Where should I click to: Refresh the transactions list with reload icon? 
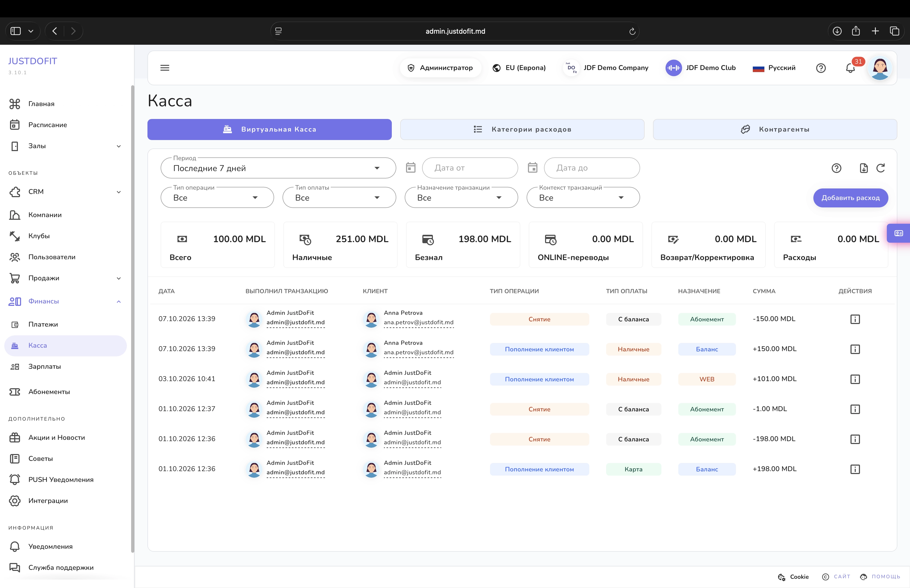pos(881,168)
